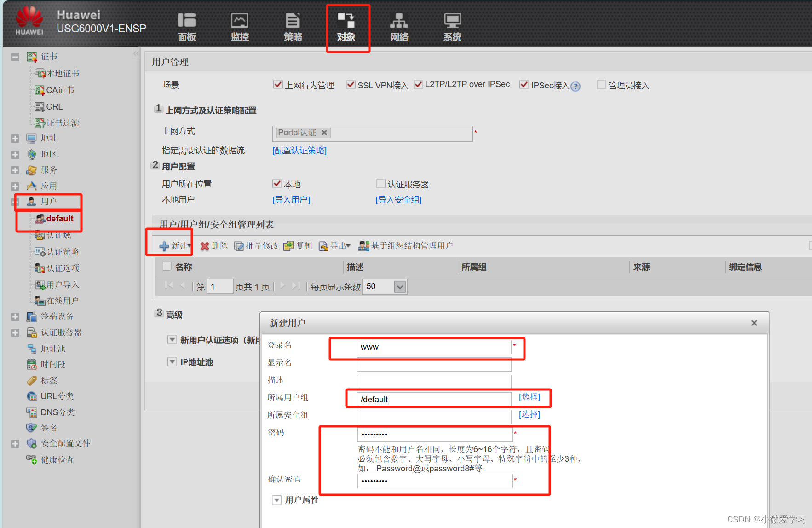
Task: Click the page number input field
Action: [220, 287]
